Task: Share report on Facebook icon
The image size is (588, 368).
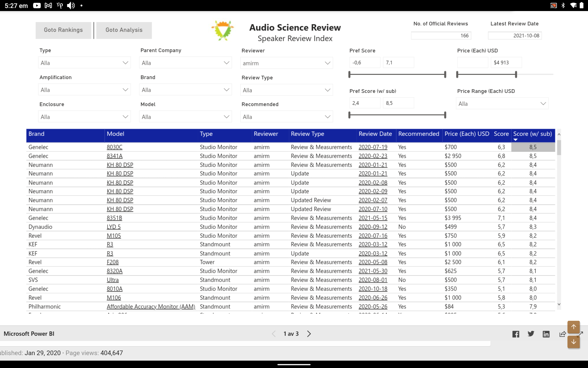Action: [x=516, y=334]
